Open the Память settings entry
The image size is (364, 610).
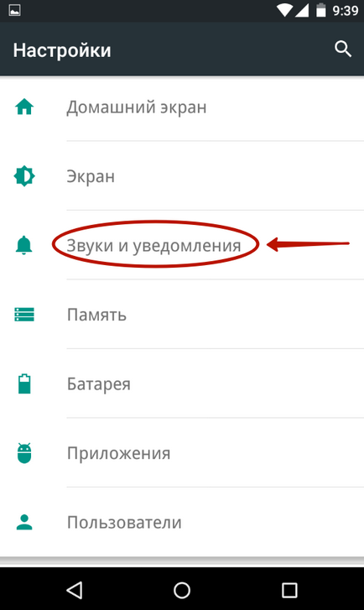pyautogui.click(x=182, y=315)
